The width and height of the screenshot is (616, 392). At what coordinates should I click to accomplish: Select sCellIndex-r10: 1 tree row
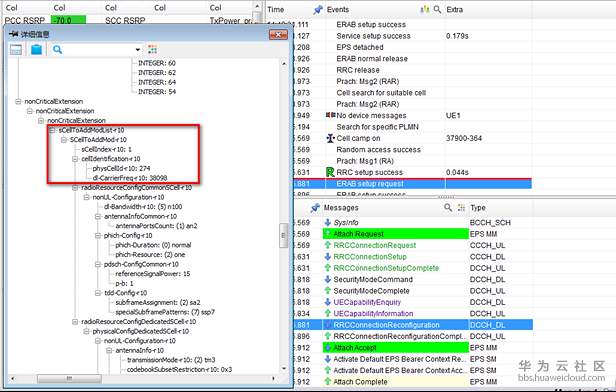coord(106,149)
